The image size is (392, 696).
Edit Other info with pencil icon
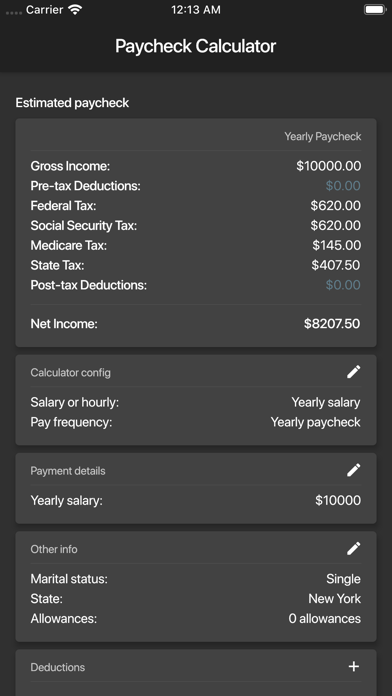tap(353, 549)
